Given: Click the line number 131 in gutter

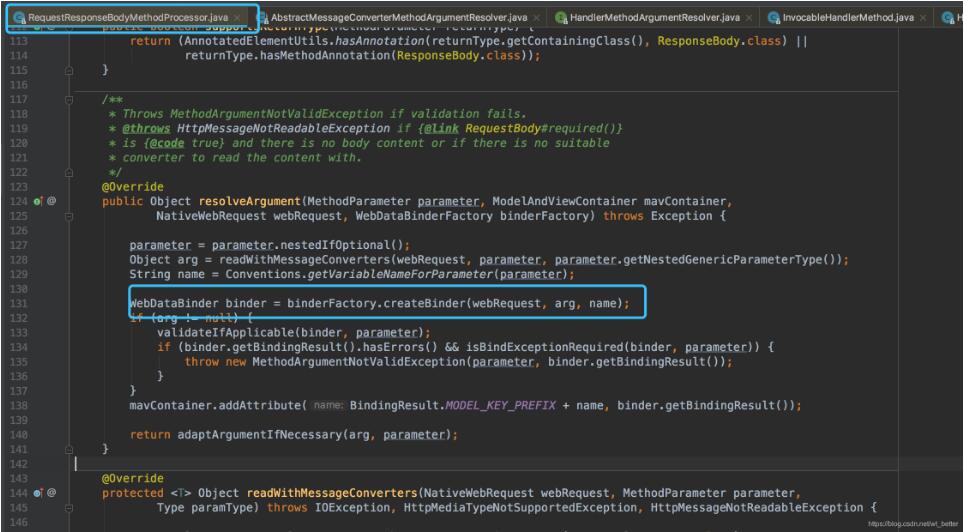Looking at the screenshot, I should coord(20,303).
